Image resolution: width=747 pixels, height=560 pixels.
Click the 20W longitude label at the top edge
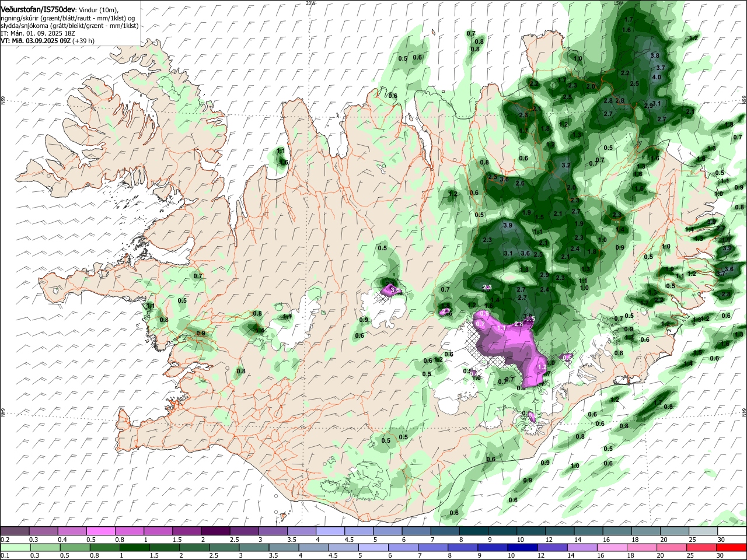pos(310,3)
